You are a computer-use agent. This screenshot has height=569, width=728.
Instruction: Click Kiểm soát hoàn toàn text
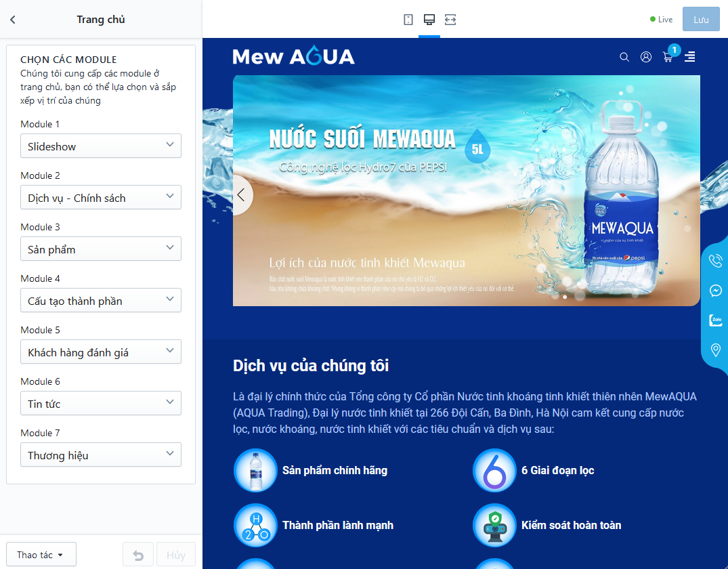click(x=571, y=526)
